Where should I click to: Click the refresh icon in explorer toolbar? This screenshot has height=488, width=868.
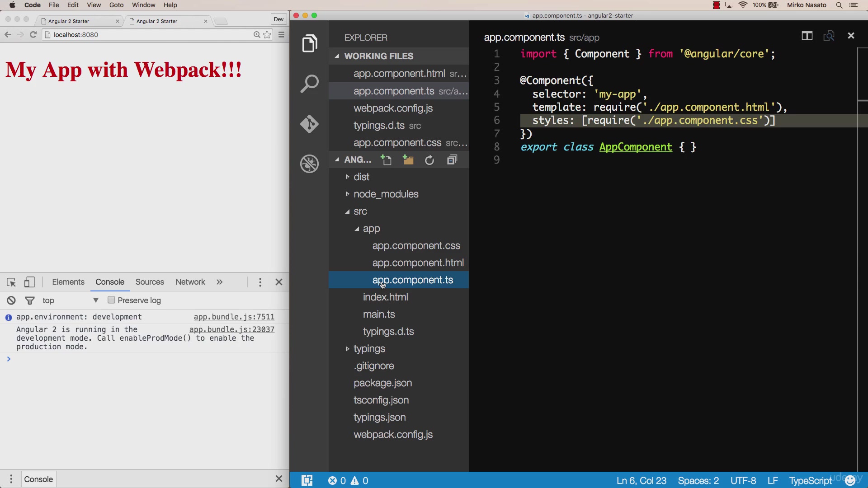point(430,160)
